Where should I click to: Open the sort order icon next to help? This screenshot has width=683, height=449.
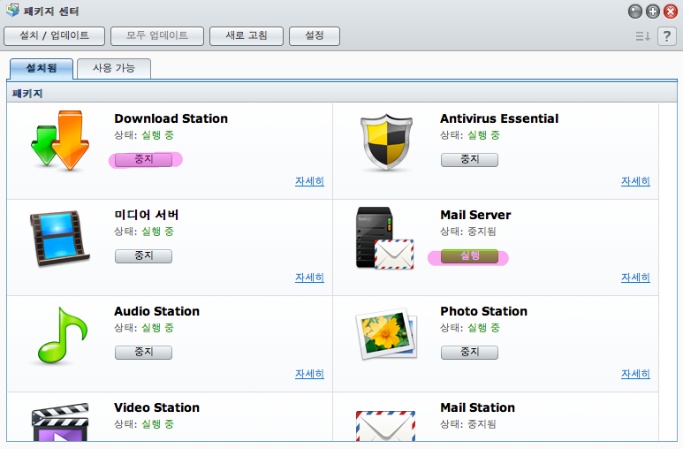[x=642, y=36]
